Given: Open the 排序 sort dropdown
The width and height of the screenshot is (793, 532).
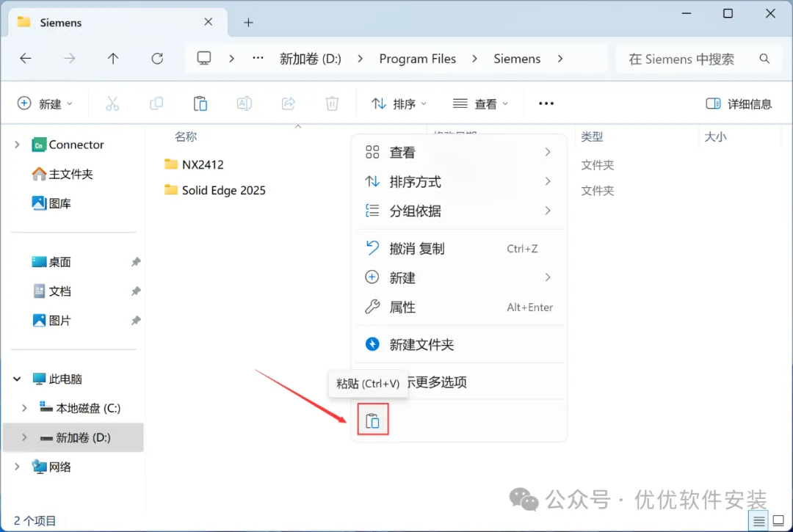Looking at the screenshot, I should (399, 104).
